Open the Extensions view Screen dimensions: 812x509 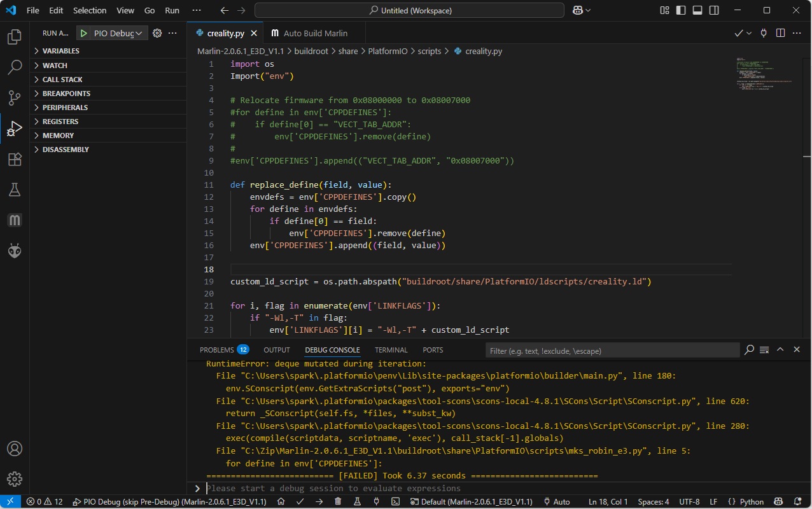pyautogui.click(x=15, y=159)
